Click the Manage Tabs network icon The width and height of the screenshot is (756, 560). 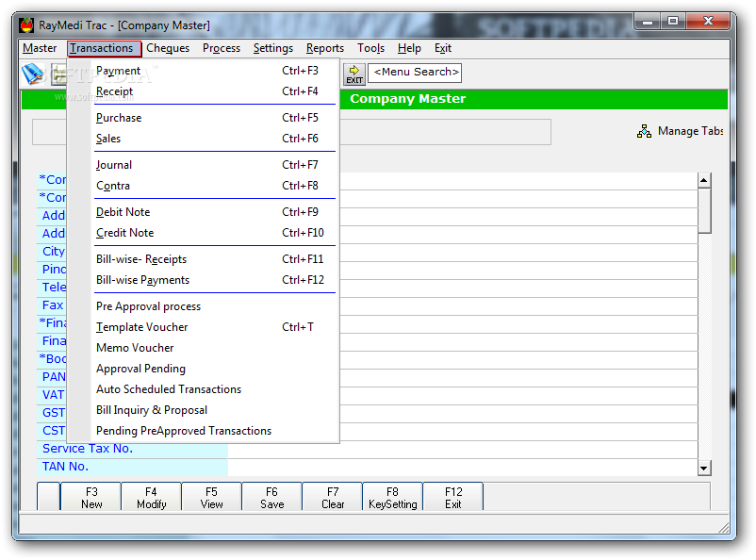(x=644, y=131)
